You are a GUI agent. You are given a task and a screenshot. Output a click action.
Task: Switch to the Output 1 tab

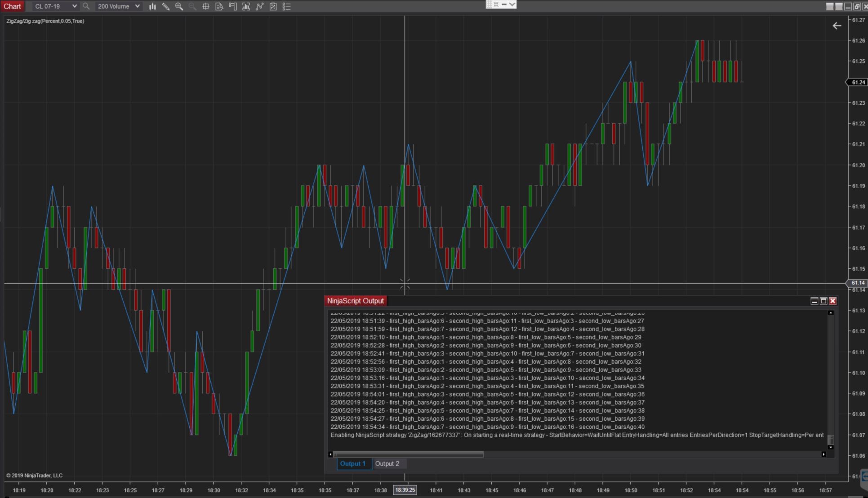pyautogui.click(x=353, y=463)
